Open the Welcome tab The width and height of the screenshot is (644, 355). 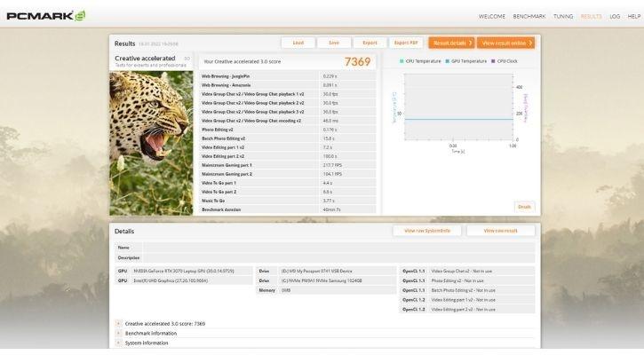(x=490, y=16)
